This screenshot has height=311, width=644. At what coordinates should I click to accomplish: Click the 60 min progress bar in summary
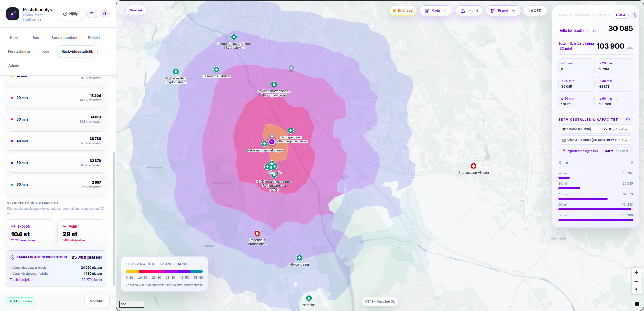pyautogui.click(x=595, y=220)
